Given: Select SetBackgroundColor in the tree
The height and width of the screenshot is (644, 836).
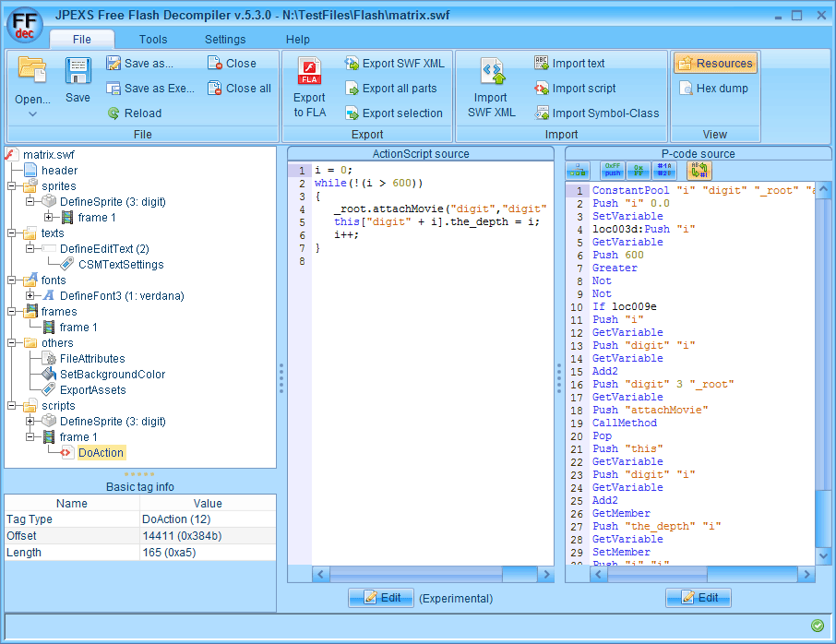Looking at the screenshot, I should pyautogui.click(x=113, y=375).
